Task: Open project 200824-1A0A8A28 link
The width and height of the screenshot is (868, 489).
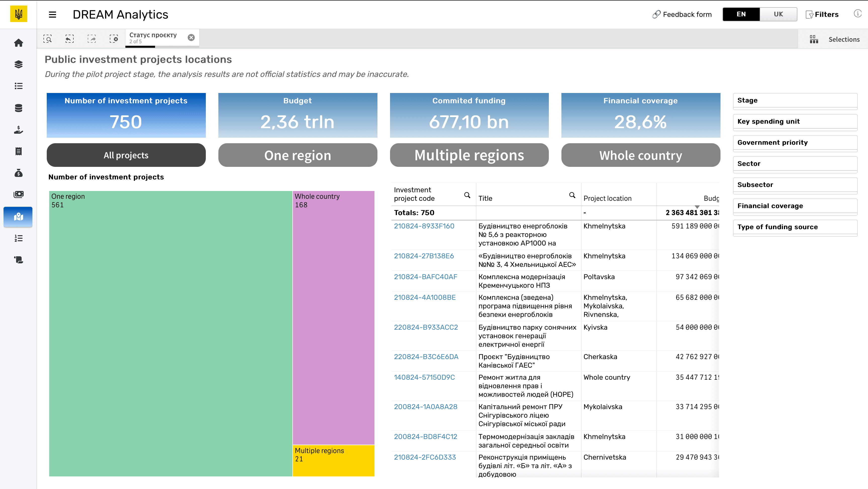Action: [x=425, y=407]
